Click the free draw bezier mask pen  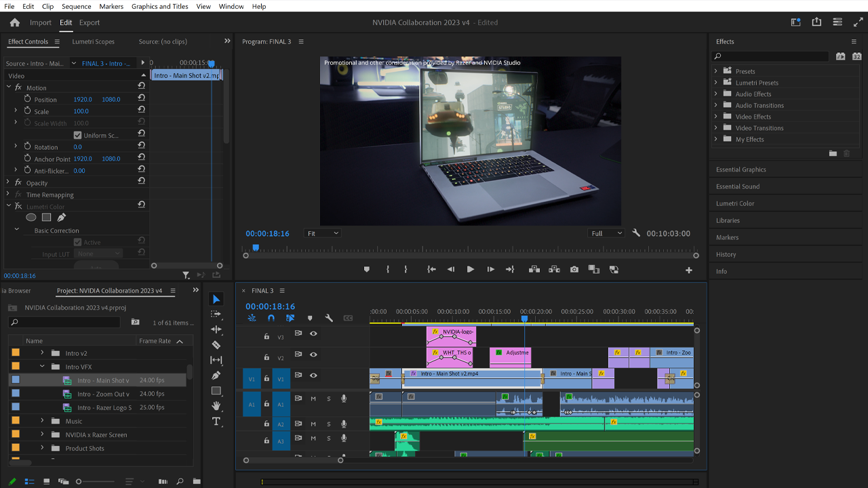click(61, 218)
